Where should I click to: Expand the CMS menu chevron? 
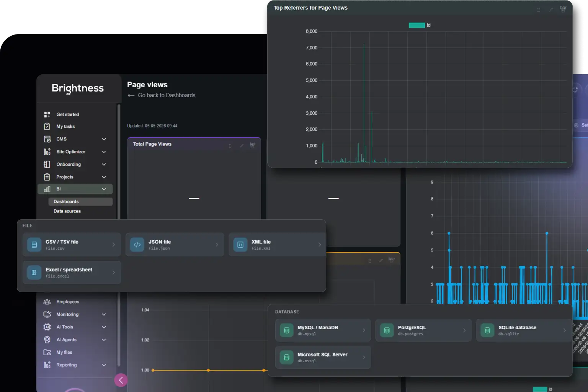coord(104,139)
